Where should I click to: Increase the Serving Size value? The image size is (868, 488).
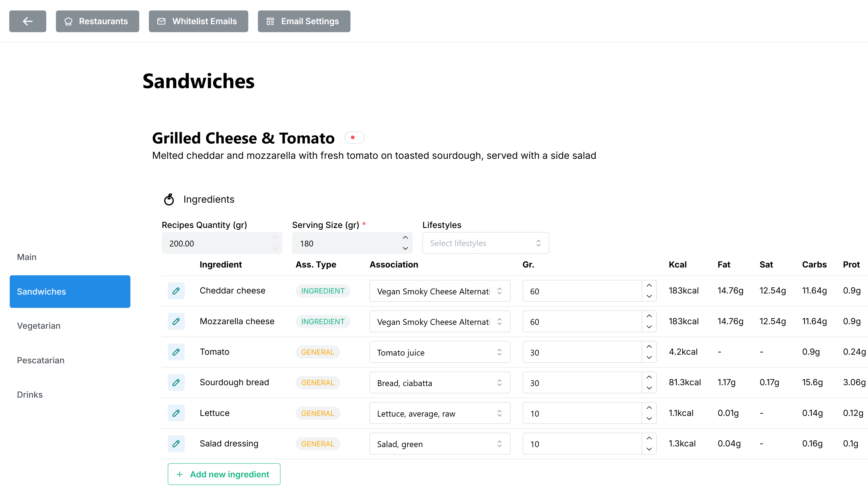point(405,238)
